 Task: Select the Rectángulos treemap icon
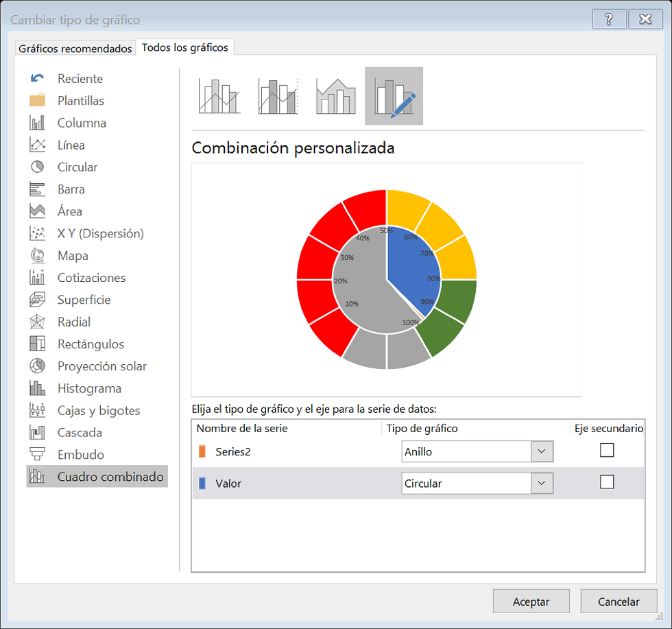pos(37,344)
